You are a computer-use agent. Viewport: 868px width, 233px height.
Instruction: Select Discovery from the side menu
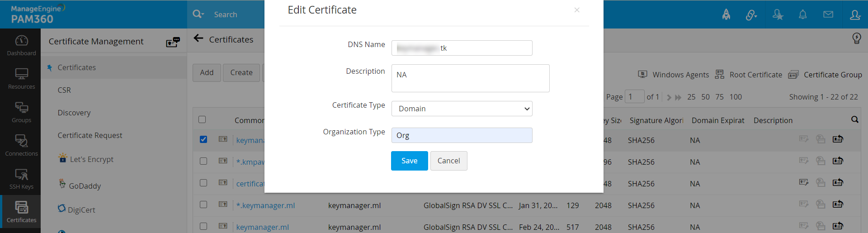74,113
